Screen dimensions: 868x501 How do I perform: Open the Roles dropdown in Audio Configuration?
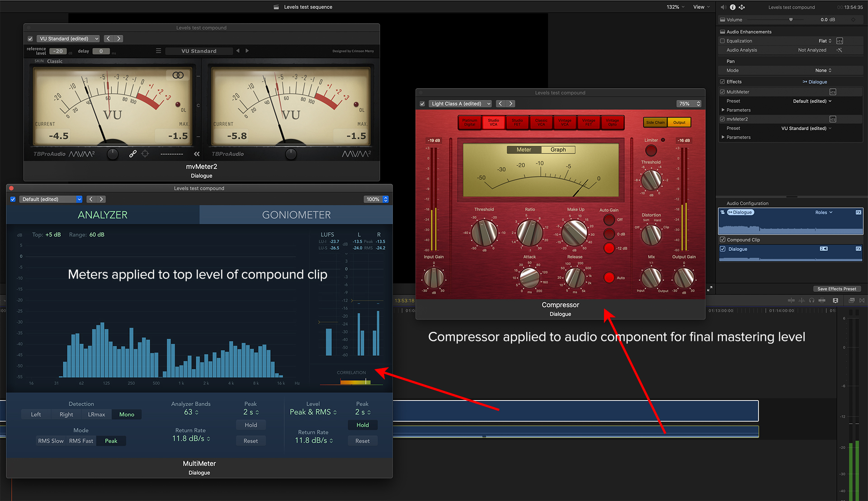[824, 213]
